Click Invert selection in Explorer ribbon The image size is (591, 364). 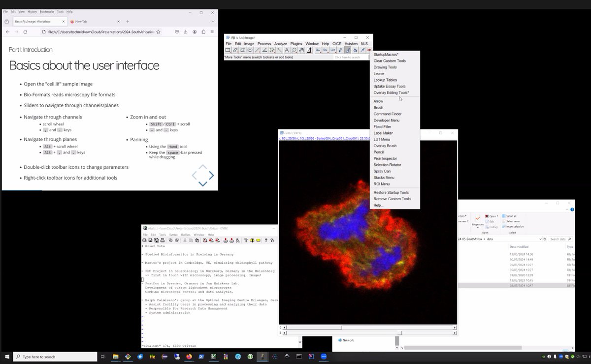[x=513, y=226]
